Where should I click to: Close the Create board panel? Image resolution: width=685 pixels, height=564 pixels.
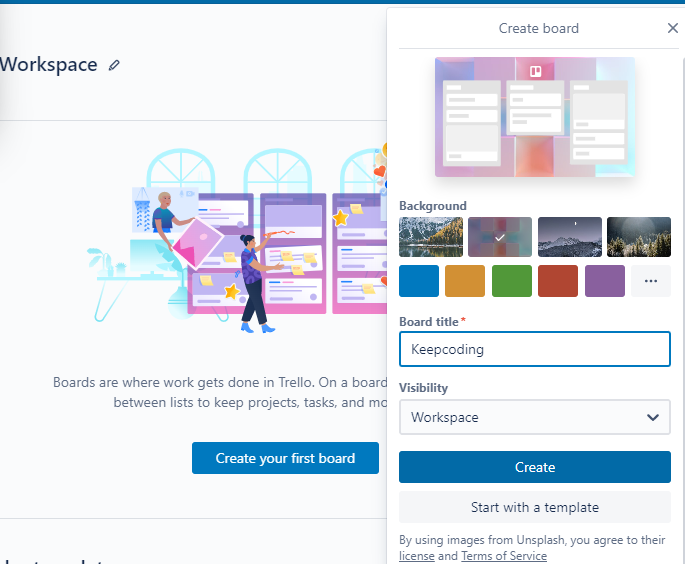pyautogui.click(x=672, y=28)
